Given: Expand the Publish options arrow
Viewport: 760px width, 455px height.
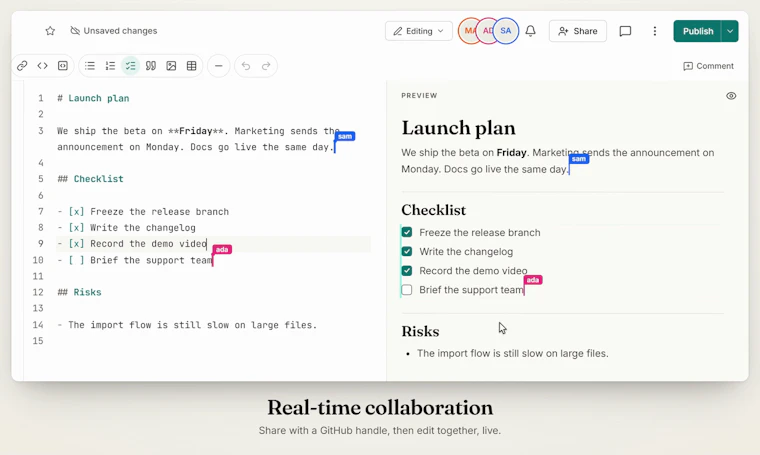Looking at the screenshot, I should [x=729, y=31].
